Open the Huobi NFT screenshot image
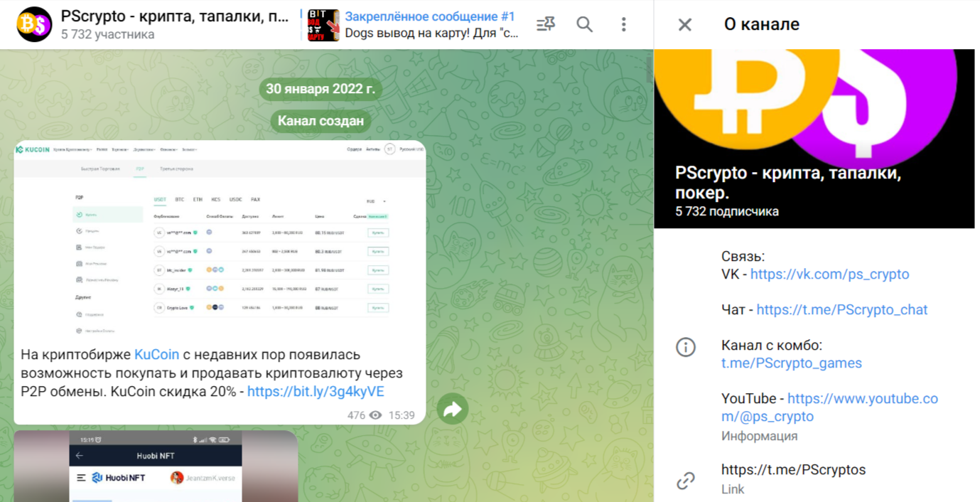This screenshot has height=502, width=980. tap(156, 466)
